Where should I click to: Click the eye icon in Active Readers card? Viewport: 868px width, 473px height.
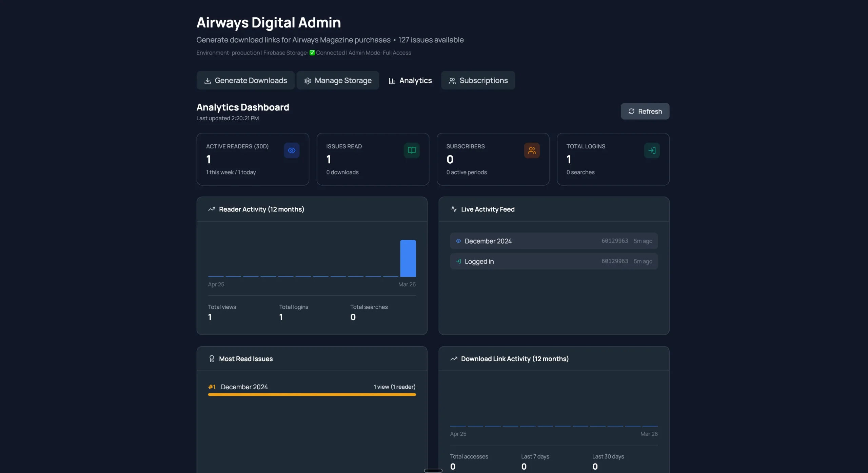(292, 150)
